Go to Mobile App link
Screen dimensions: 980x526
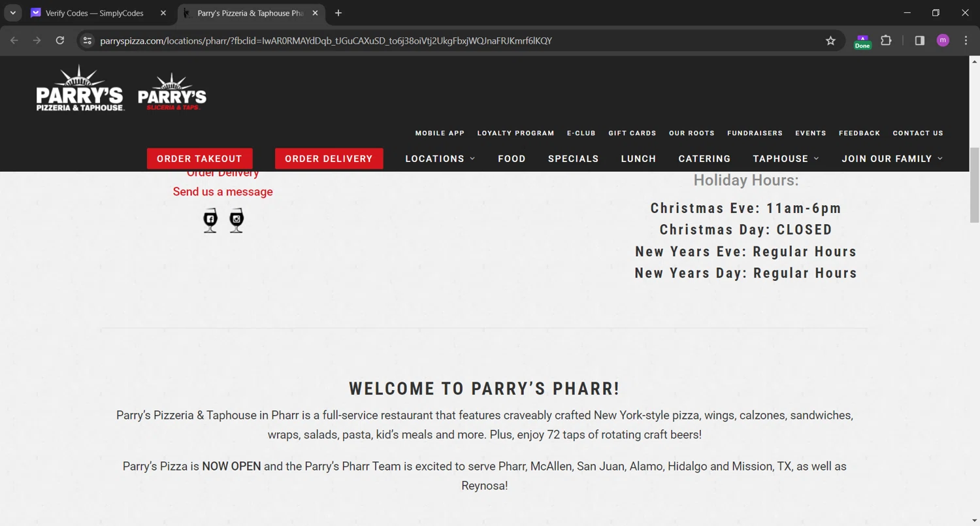(440, 133)
